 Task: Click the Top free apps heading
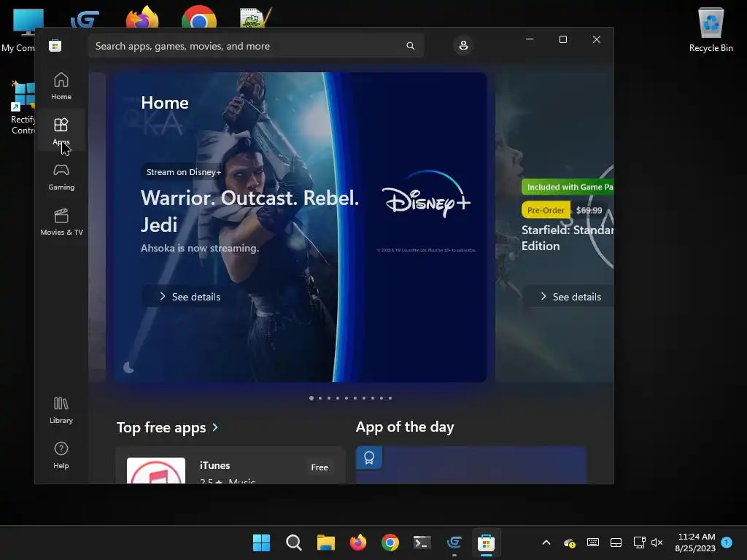161,427
